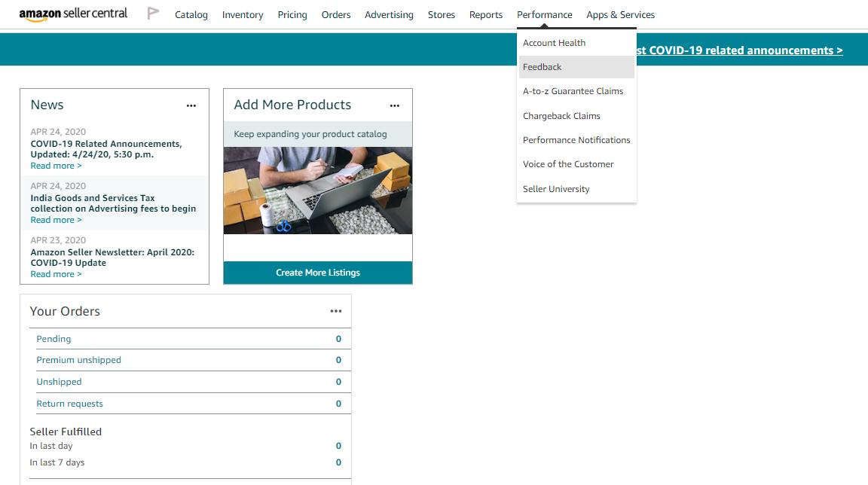Viewport: 868px width, 485px height.
Task: Open the Add More Products three-dots menu
Action: (395, 105)
